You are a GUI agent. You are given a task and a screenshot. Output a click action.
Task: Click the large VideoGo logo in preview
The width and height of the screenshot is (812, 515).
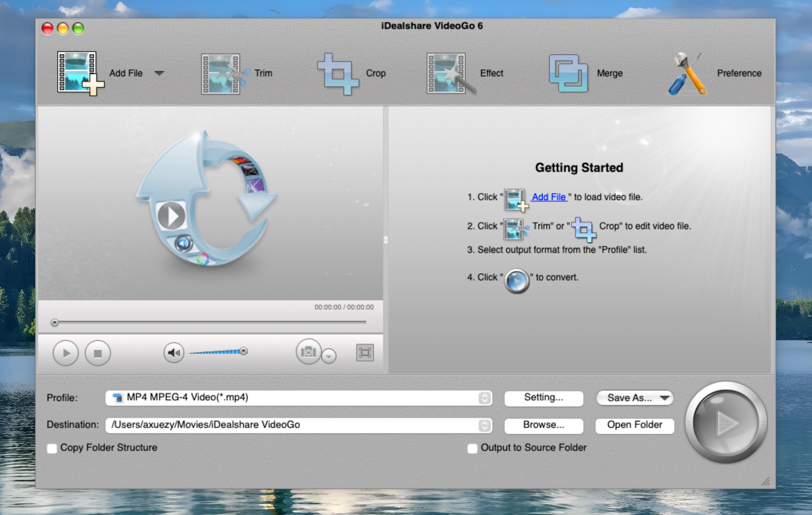point(207,198)
